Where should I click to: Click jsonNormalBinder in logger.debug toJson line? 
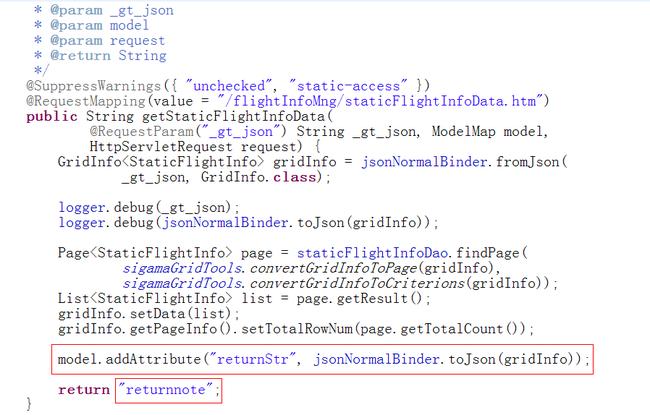225,223
